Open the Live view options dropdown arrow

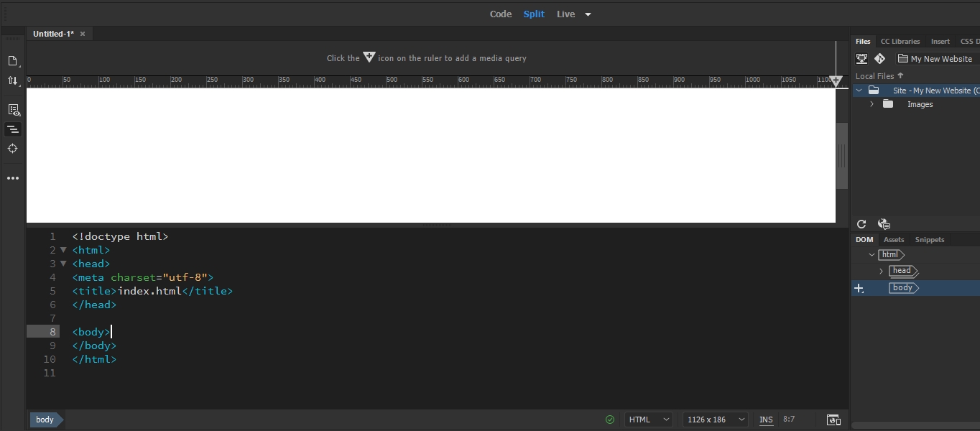tap(588, 14)
